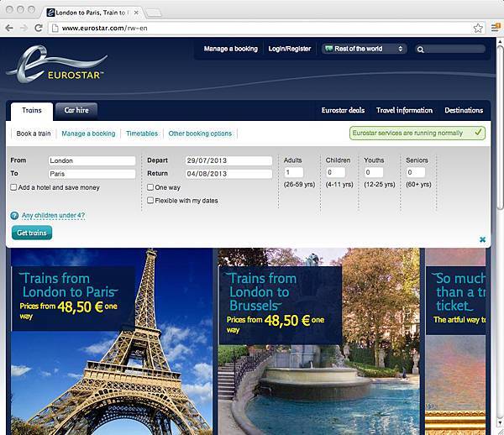Image resolution: width=504 pixels, height=435 pixels.
Task: Open Destinations menu
Action: 464,111
